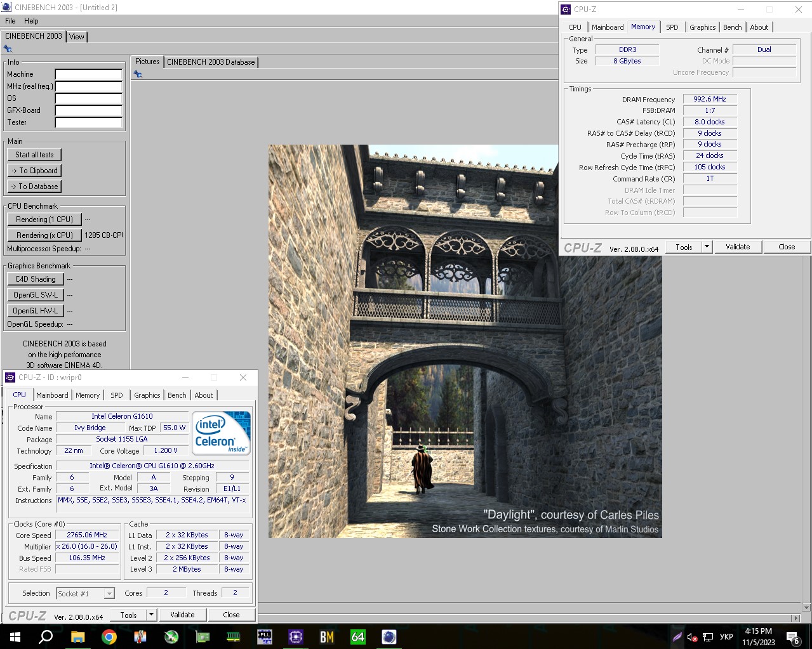Open the Memory tab in CPU-Z wripr0 window
Screen dimensions: 812x649
point(88,395)
